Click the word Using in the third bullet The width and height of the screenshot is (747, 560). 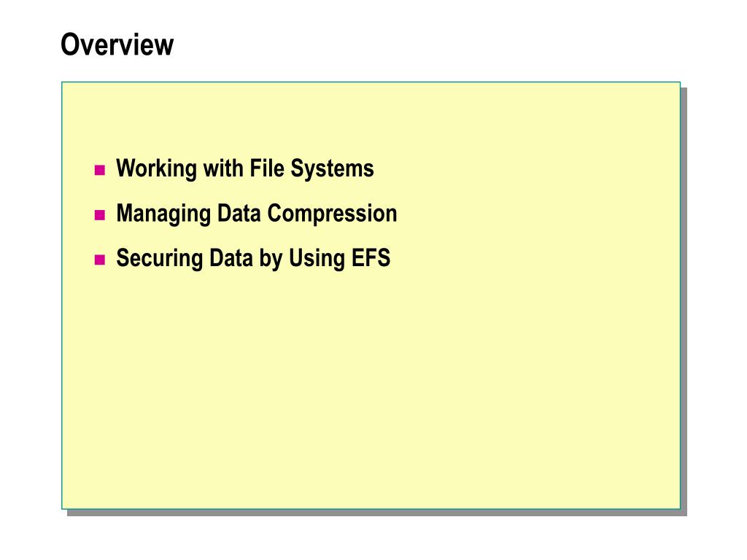[317, 259]
